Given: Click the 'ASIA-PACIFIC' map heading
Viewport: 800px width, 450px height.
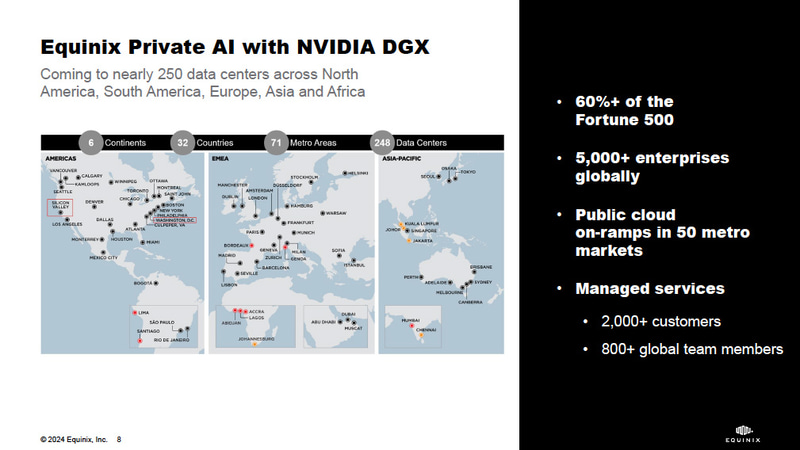Looking at the screenshot, I should click(x=402, y=159).
